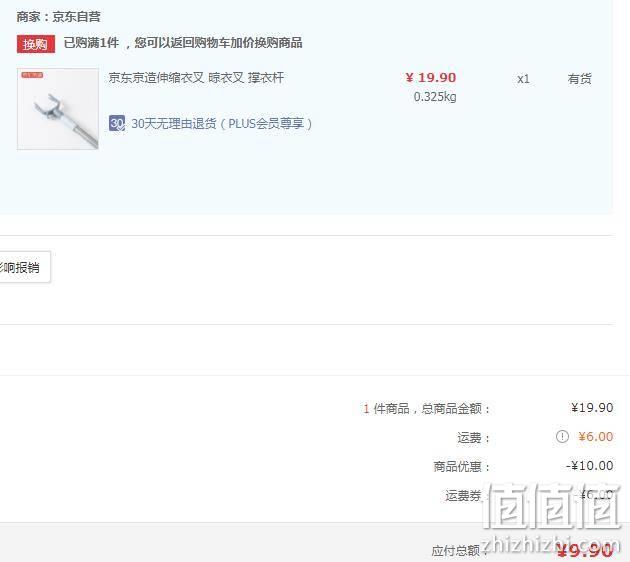Click the promo message 已购满1件 text
Viewport: 630px width, 562px height.
pos(183,43)
